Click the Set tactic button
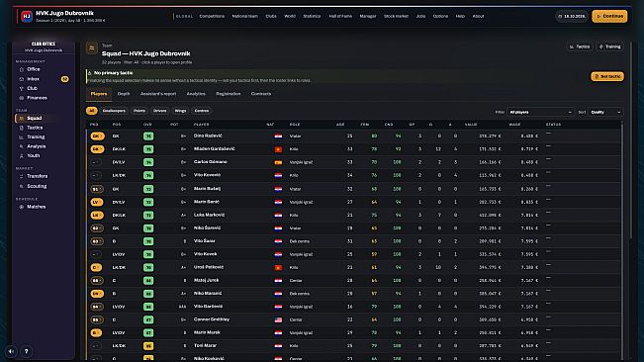644x362 pixels. [x=607, y=76]
